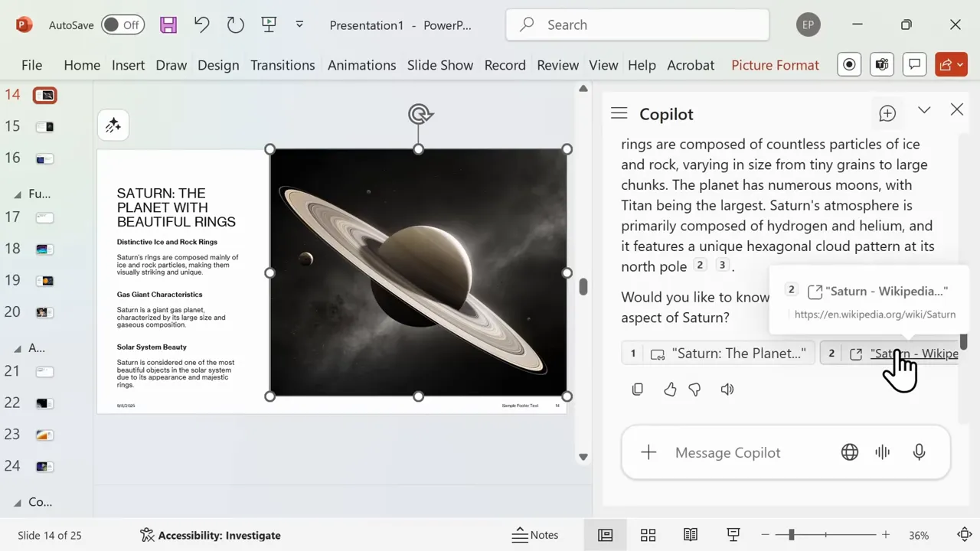Switch to Reading View
The width and height of the screenshot is (980, 551).
[x=691, y=535]
